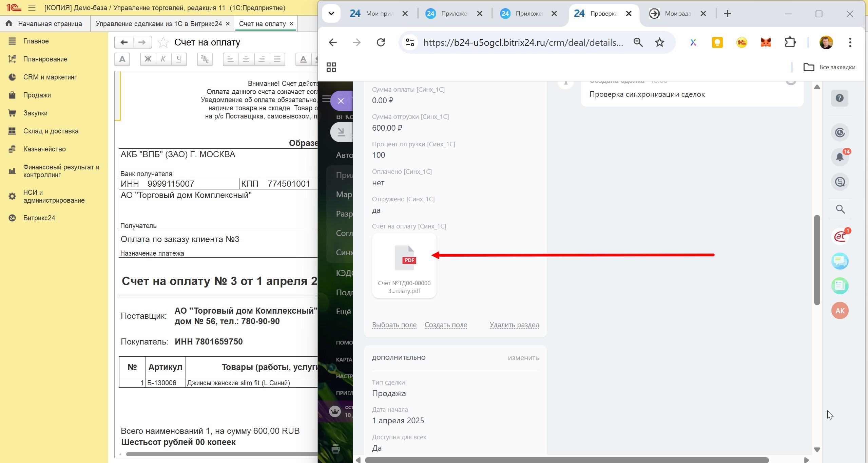Reload the Bitrix24 page
The image size is (868, 463).
click(x=381, y=42)
